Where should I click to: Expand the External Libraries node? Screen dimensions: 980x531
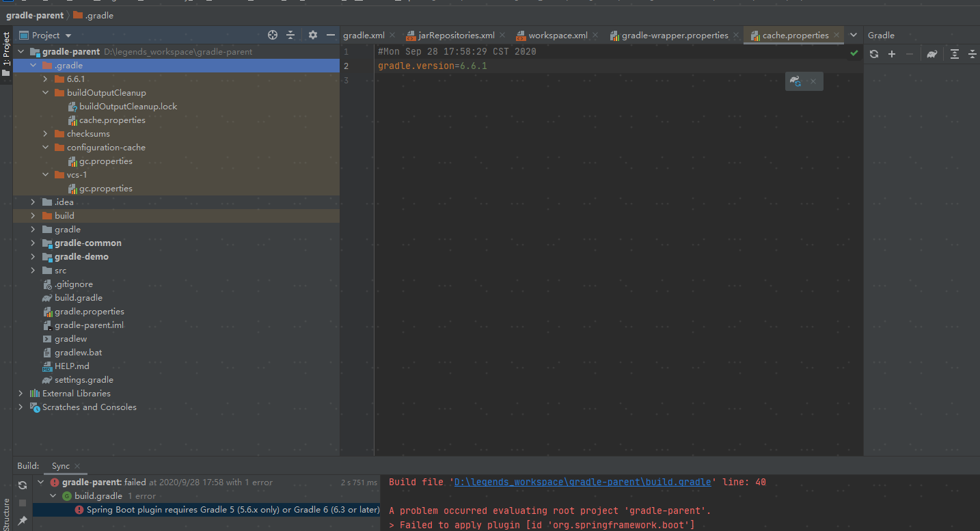[21, 394]
